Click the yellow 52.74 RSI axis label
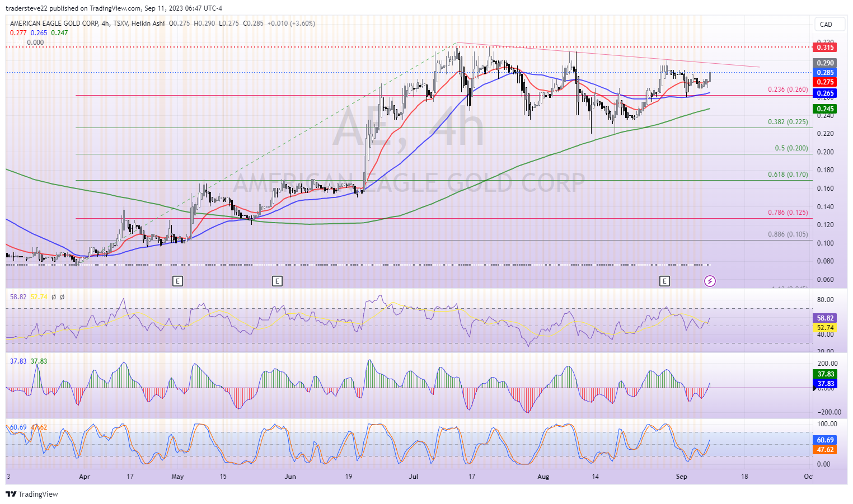 (x=825, y=328)
